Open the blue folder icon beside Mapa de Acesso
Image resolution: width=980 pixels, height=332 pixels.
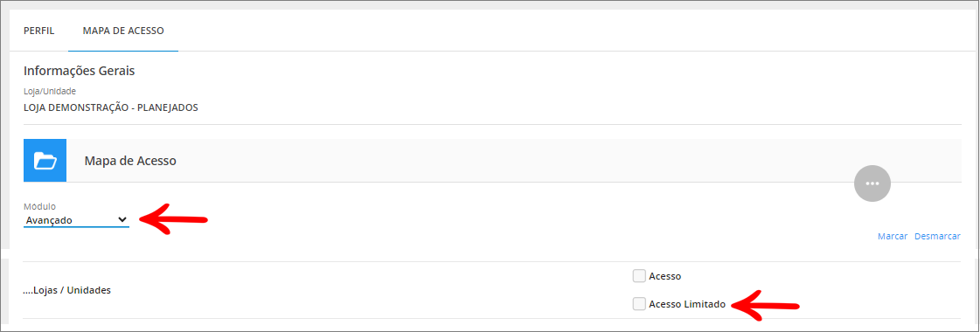click(45, 161)
